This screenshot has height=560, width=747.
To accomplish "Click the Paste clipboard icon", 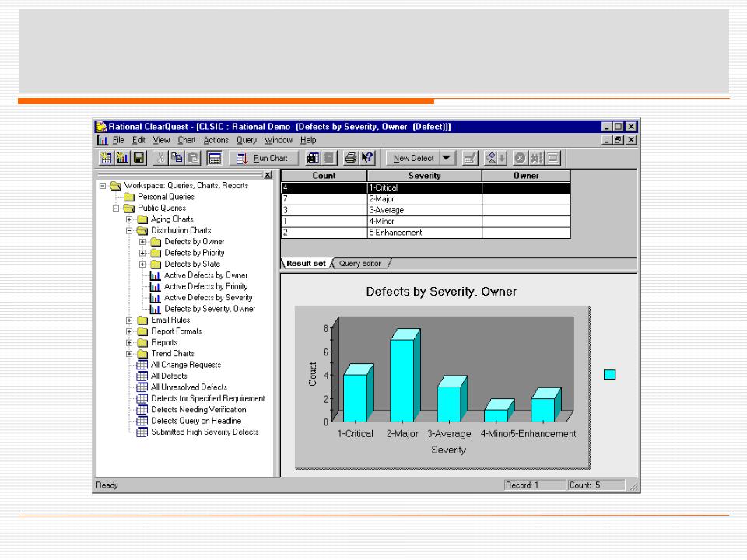I will tap(193, 158).
